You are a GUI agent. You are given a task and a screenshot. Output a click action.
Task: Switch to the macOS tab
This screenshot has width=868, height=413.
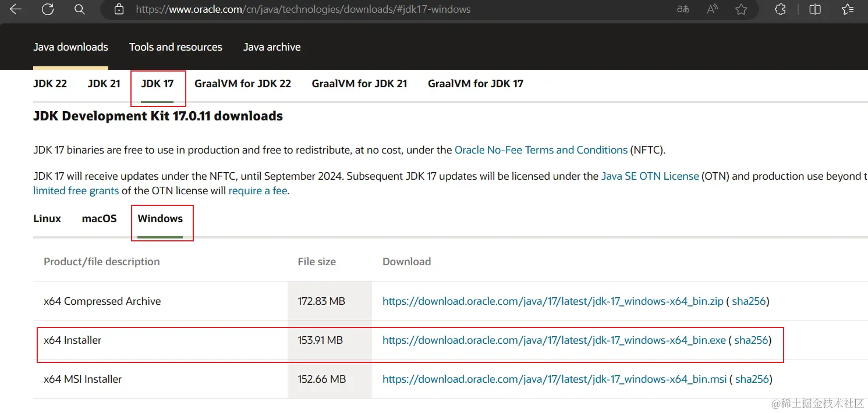(x=100, y=219)
